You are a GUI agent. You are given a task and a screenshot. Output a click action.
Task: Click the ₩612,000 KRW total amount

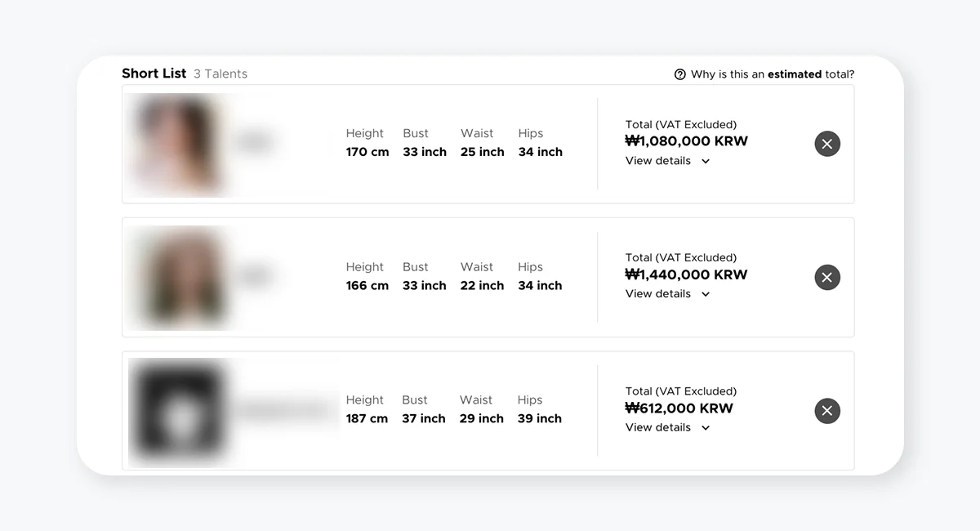click(679, 408)
